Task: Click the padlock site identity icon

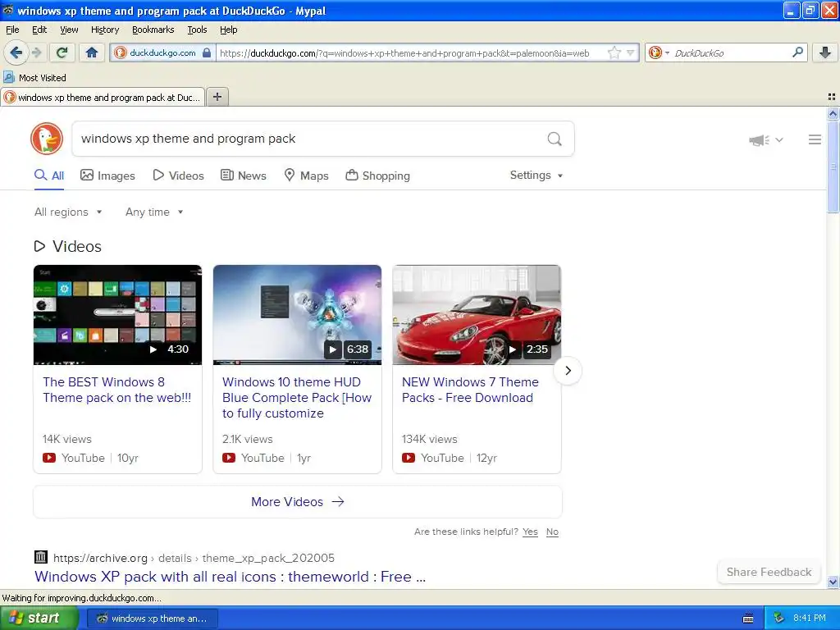Action: [x=207, y=52]
